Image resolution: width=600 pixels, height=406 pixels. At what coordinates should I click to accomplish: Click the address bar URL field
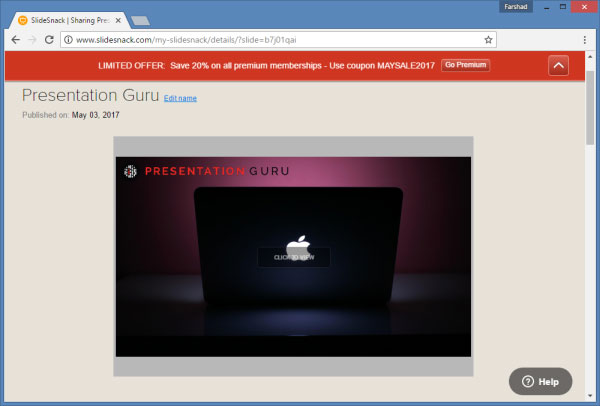278,40
